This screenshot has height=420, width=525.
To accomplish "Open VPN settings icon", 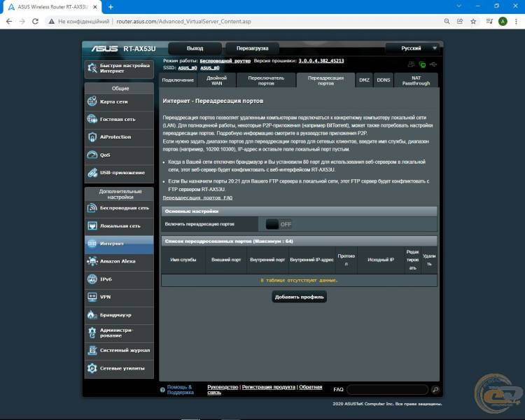I will coord(92,297).
